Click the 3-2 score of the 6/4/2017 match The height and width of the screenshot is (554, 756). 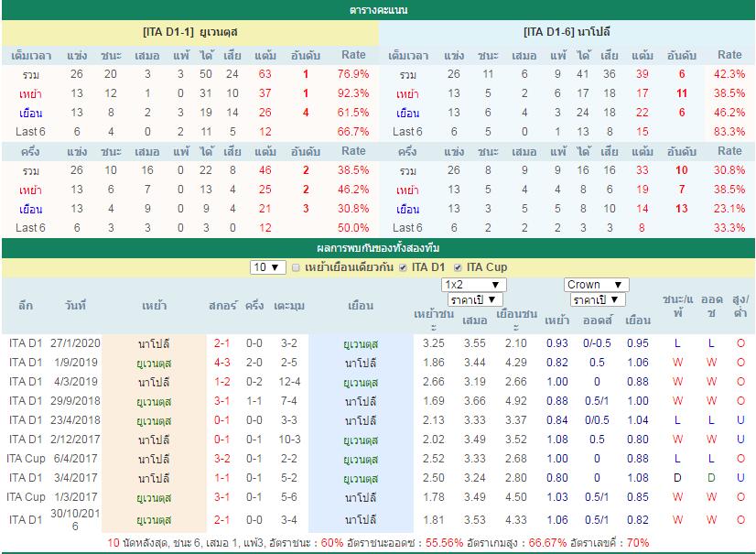(x=221, y=459)
